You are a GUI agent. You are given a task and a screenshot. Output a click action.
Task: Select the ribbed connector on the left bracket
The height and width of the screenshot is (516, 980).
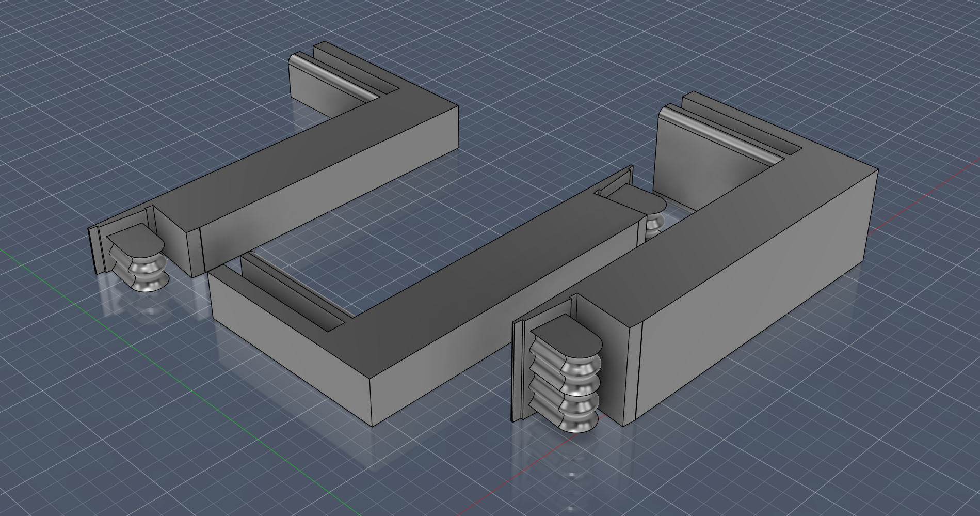tap(138, 258)
